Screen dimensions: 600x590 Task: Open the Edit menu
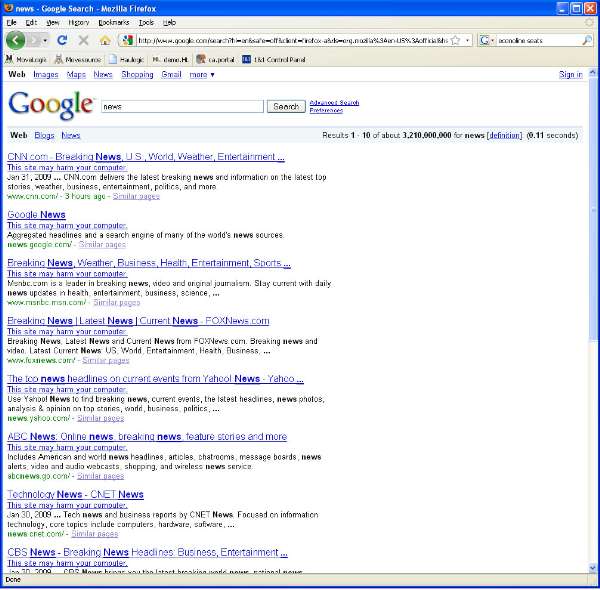pyautogui.click(x=31, y=23)
